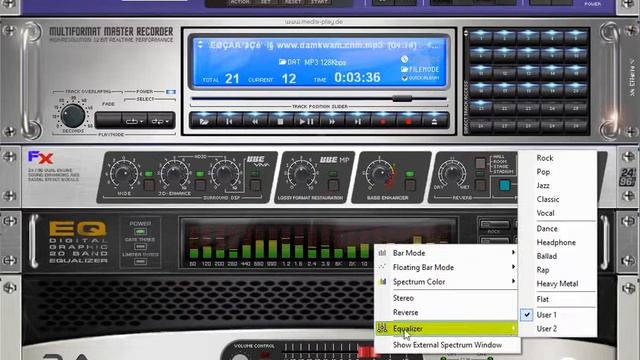Image resolution: width=640 pixels, height=360 pixels.
Task: Toggle the EQ Gate Thres switch
Action: (x=140, y=247)
